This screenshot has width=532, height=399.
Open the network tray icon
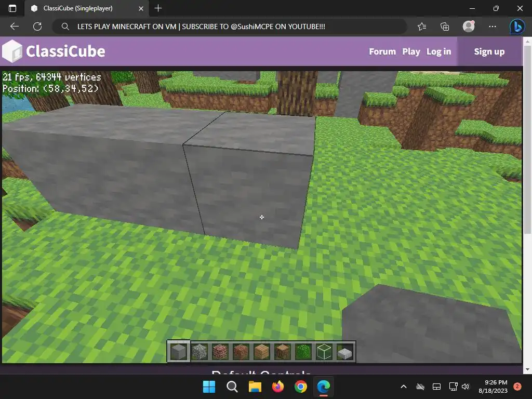pos(453,387)
